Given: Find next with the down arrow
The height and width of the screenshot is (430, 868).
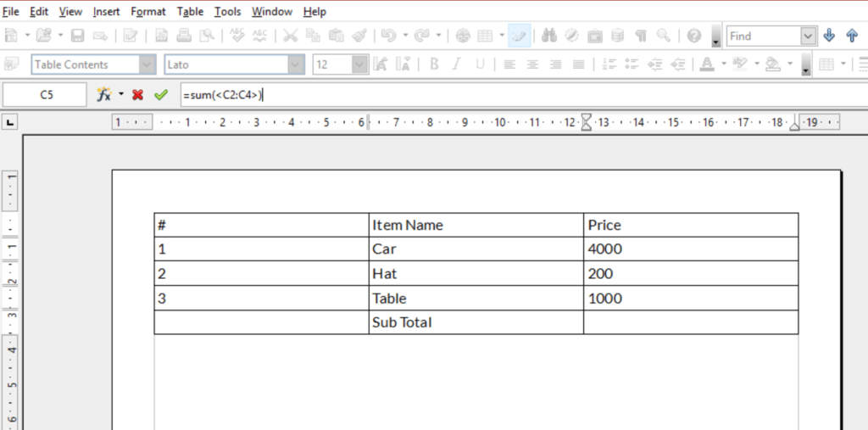Looking at the screenshot, I should (x=829, y=36).
